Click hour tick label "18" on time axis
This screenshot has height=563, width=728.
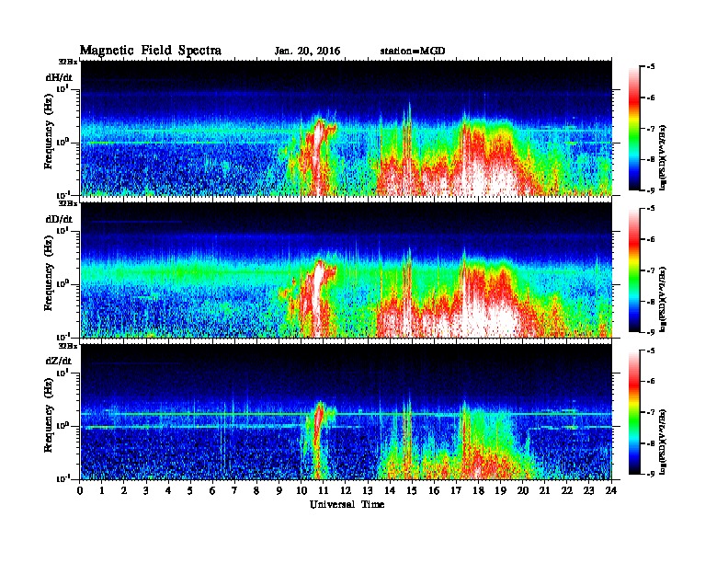click(x=479, y=491)
